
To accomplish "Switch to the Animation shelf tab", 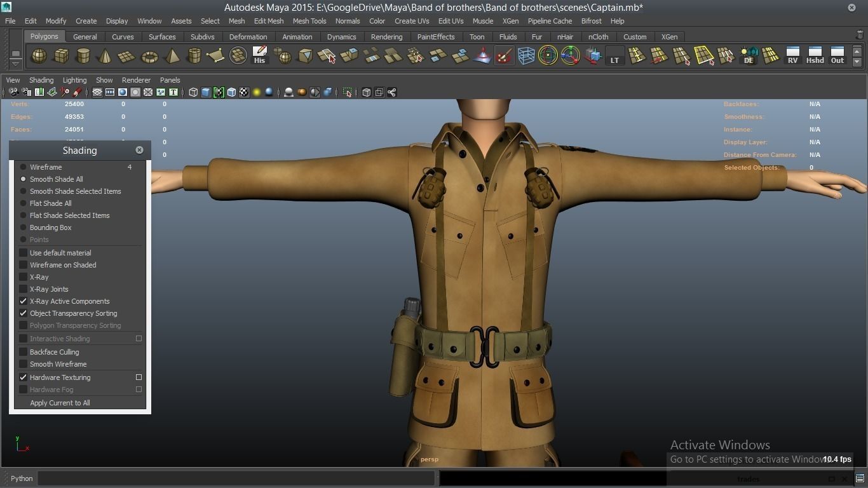I will coord(297,37).
